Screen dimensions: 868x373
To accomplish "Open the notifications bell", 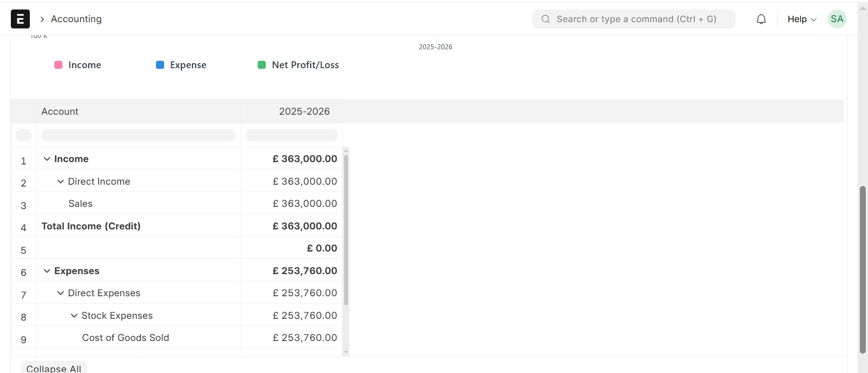I will tap(761, 19).
